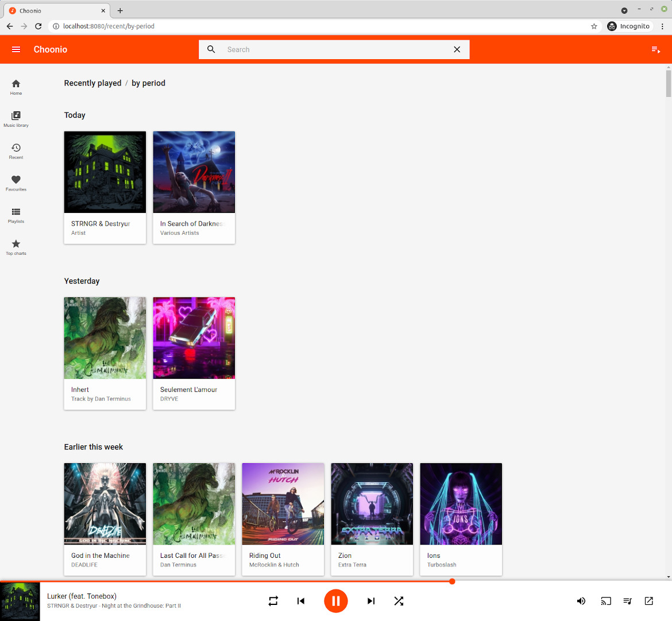Image resolution: width=672 pixels, height=621 pixels.
Task: Go back in browser history
Action: [x=10, y=26]
